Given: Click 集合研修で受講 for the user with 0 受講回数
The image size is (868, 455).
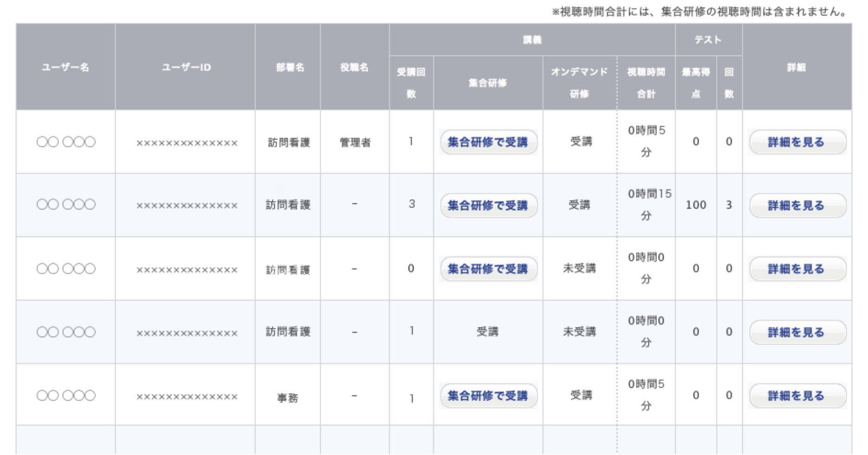Looking at the screenshot, I should (488, 269).
